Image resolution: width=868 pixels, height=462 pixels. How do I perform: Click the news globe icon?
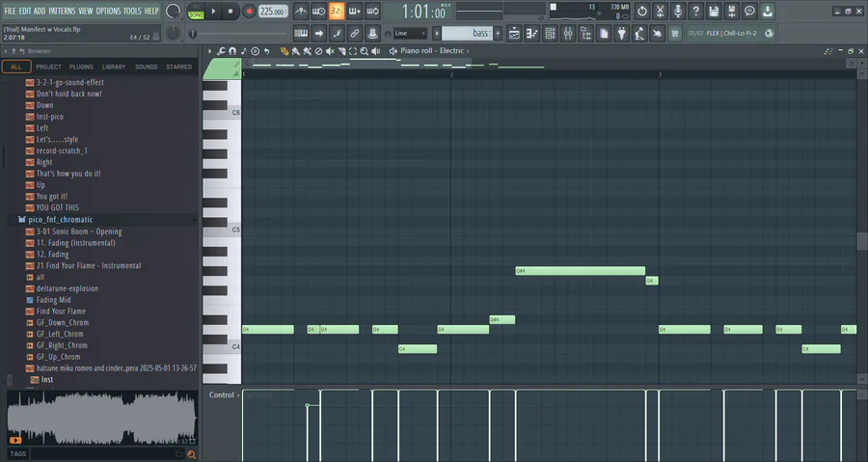click(x=769, y=33)
